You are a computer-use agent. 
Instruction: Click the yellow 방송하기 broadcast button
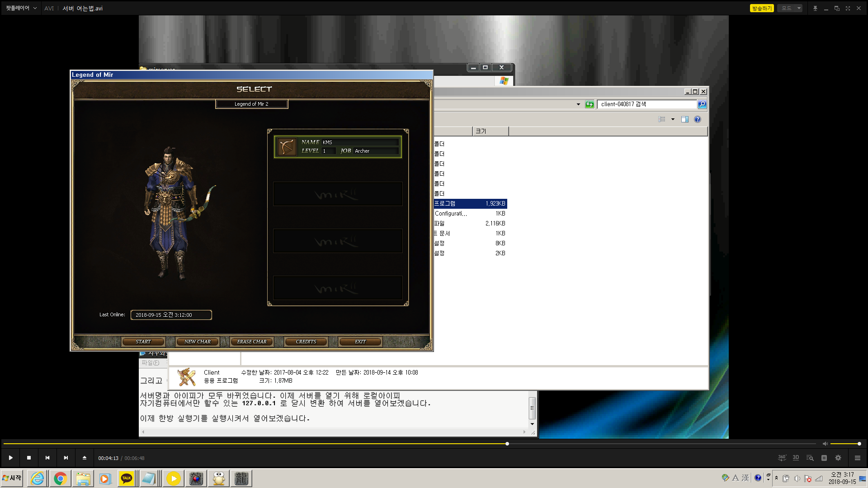pyautogui.click(x=762, y=8)
